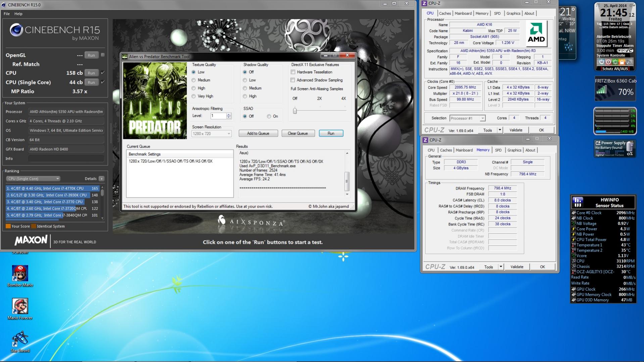
Task: Click the Chassis fan icon in HWiNFO
Action: tap(574, 266)
